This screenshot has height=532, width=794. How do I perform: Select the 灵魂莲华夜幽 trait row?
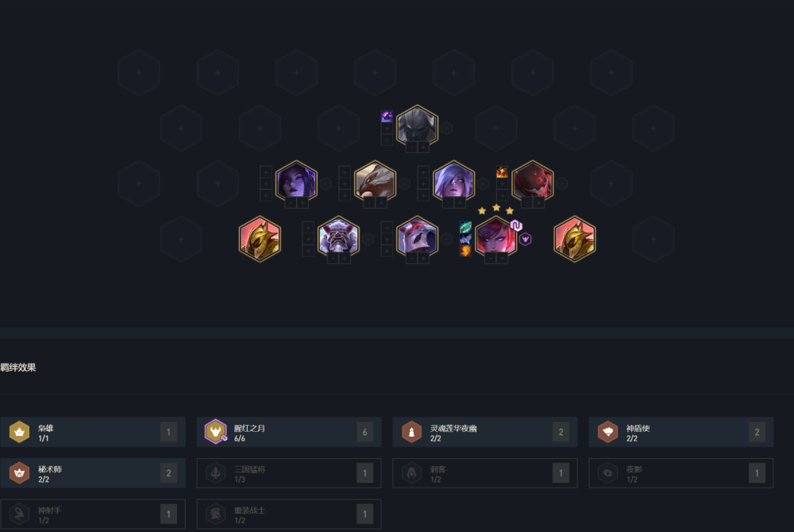point(484,432)
